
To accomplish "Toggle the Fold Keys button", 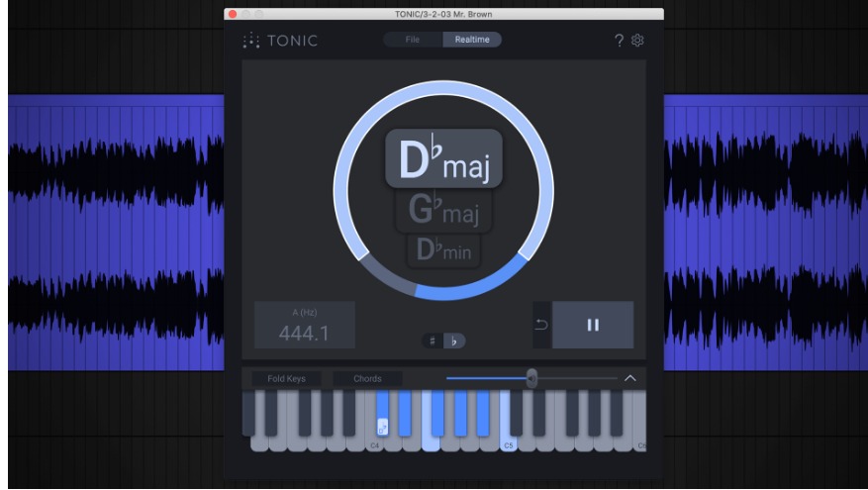I will click(286, 379).
